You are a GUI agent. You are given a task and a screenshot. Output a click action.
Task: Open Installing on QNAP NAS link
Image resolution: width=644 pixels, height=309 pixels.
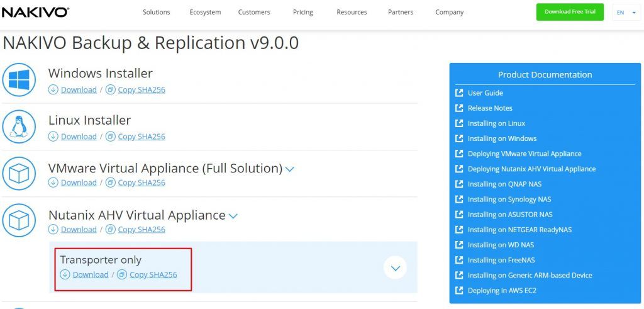pyautogui.click(x=505, y=184)
